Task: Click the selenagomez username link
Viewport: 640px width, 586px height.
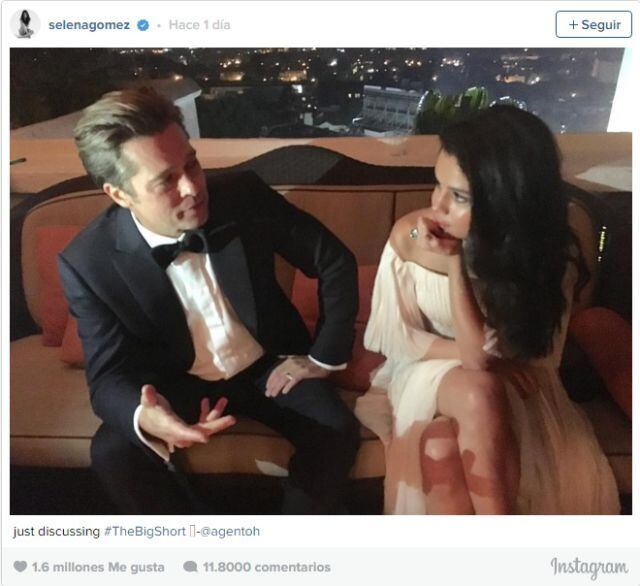Action: [89, 25]
